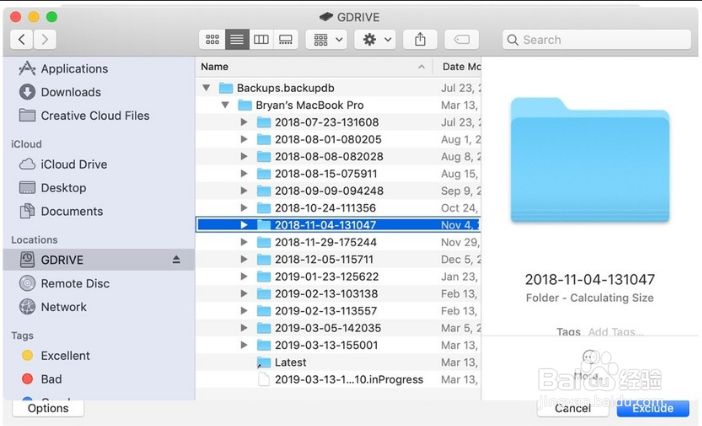
Task: Go back with the left chevron button
Action: point(21,40)
